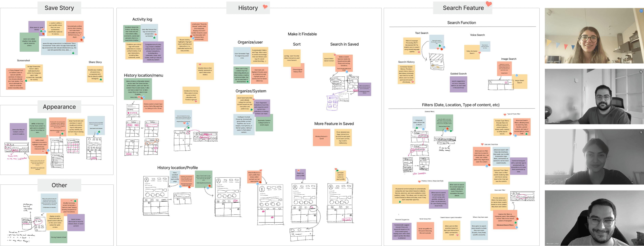The height and width of the screenshot is (246, 644).
Task: Click thumbs-up stamp on 'Enable easy sharing' note
Action: [101, 79]
